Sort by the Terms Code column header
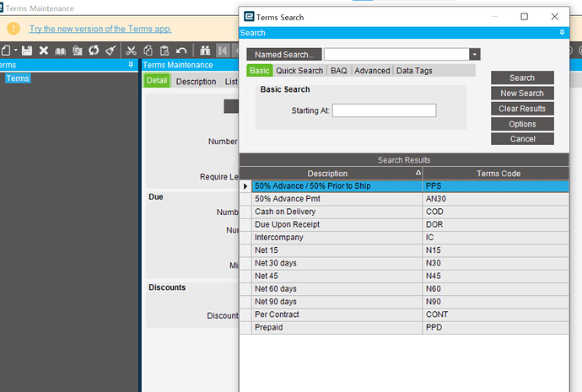Screen dimensions: 582x392 496,174
